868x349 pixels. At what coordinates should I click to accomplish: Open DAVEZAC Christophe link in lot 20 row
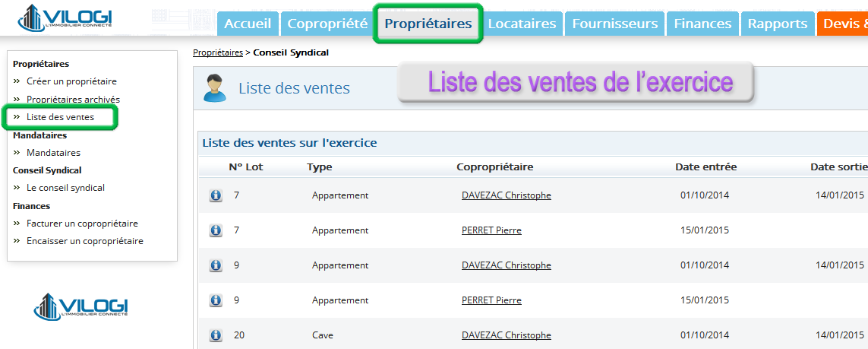pyautogui.click(x=507, y=335)
